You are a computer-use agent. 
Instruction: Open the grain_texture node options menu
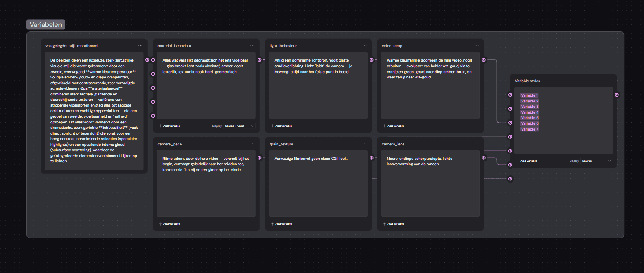[365, 144]
